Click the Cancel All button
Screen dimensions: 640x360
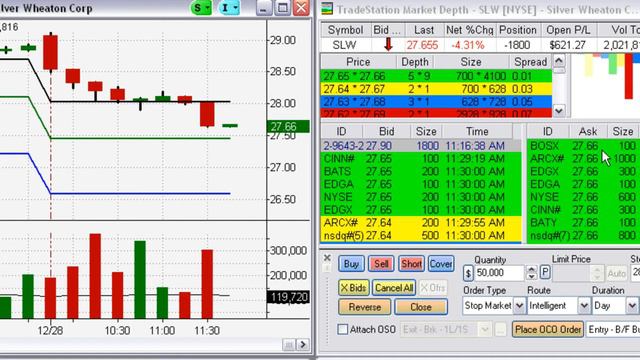394,288
